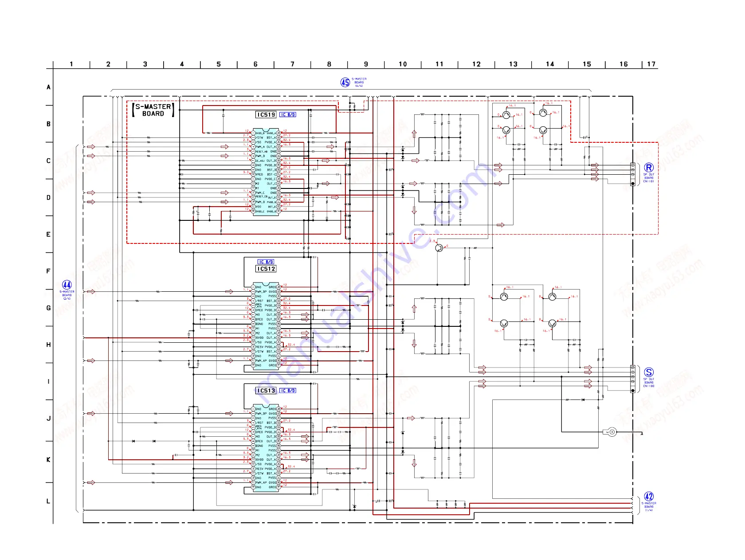Click grid row header L
Image resolution: width=745 pixels, height=560 pixels.
(x=49, y=501)
